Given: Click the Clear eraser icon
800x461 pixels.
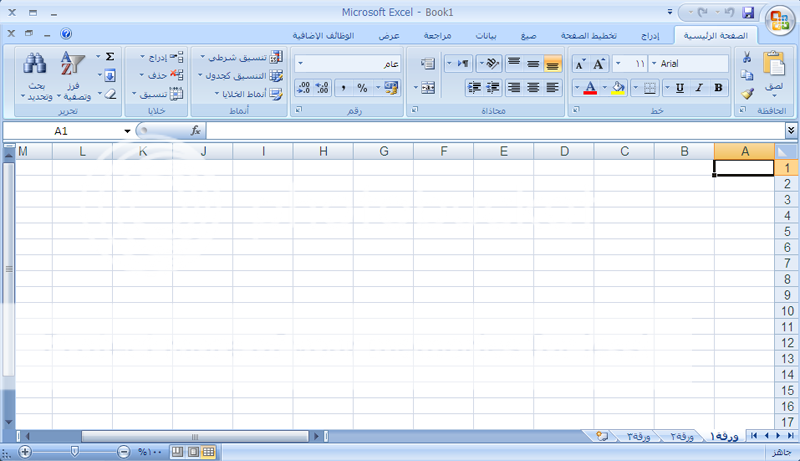Looking at the screenshot, I should [x=110, y=94].
